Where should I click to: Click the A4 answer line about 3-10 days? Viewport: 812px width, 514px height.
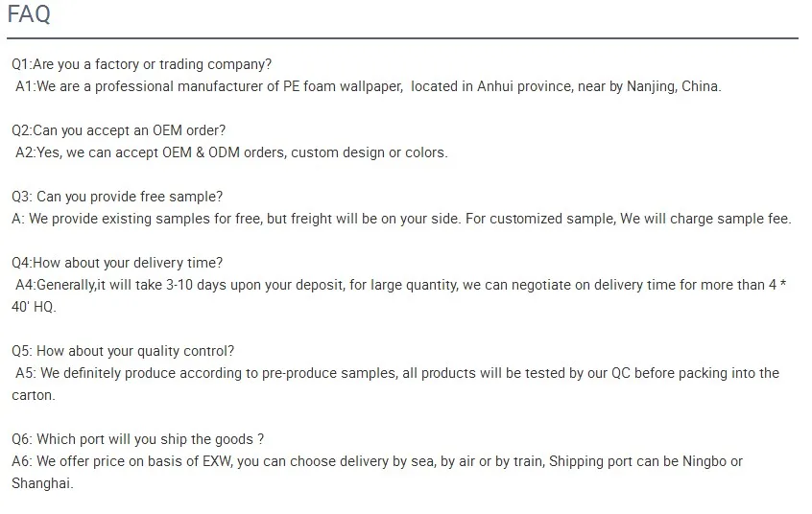tap(401, 285)
